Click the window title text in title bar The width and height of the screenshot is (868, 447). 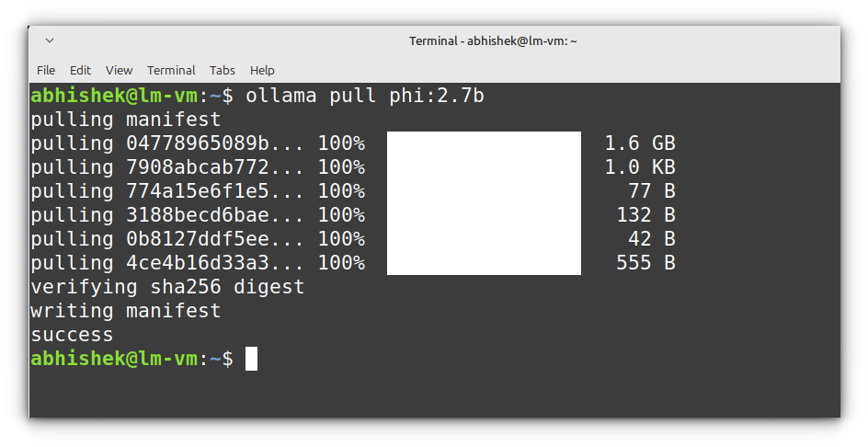493,40
